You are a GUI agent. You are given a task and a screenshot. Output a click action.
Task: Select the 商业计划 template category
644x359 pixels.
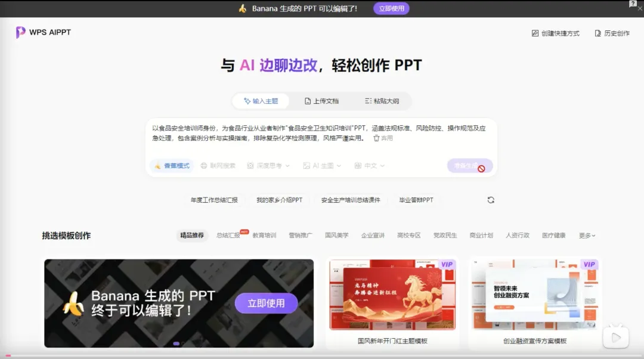481,236
